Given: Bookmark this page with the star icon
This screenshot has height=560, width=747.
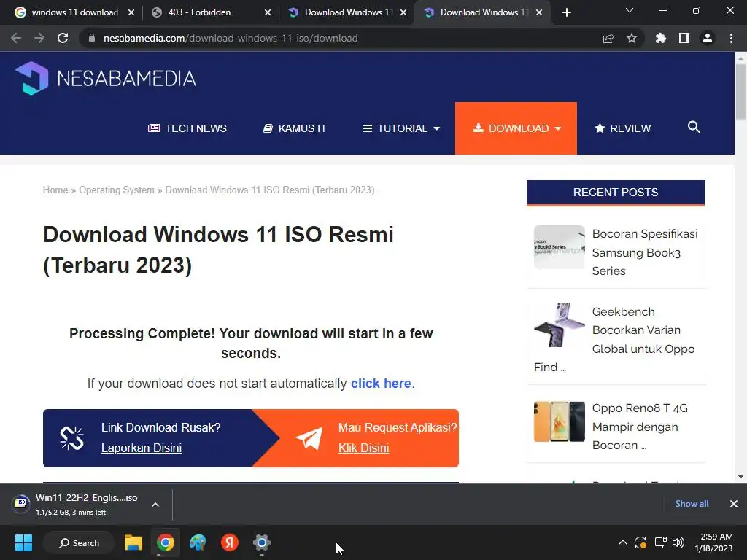Looking at the screenshot, I should tap(632, 38).
